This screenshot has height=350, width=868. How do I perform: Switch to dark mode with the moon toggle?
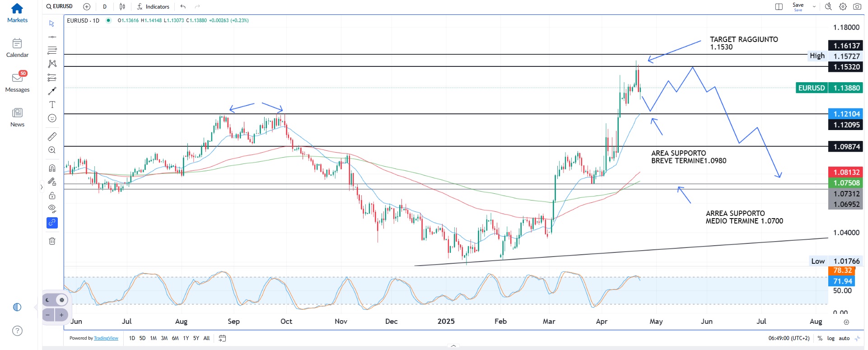[x=48, y=300]
